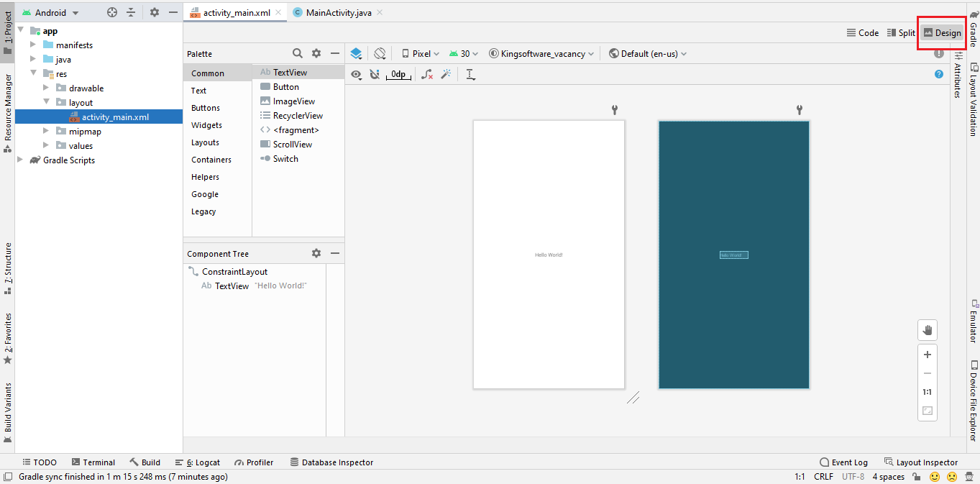This screenshot has height=484, width=980.
Task: Select Button widget in the Palette
Action: pyautogui.click(x=285, y=87)
